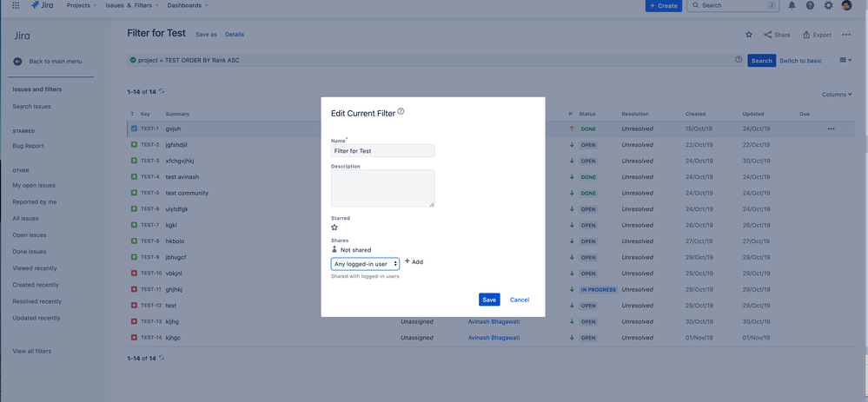Click the JQL syntax help icon in the query bar
Viewport: 868px width, 402px height.
pyautogui.click(x=739, y=60)
